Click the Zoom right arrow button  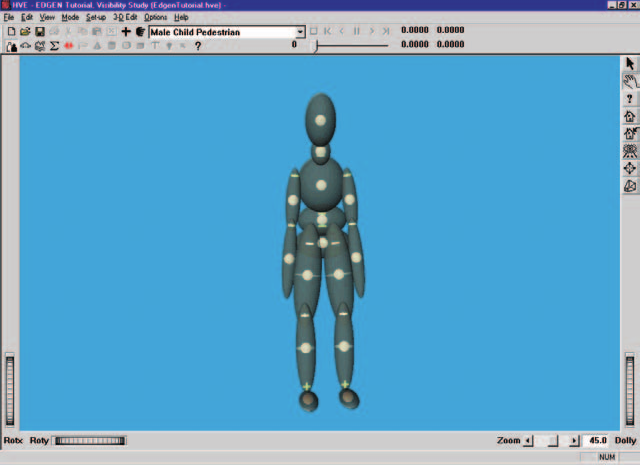pos(574,441)
